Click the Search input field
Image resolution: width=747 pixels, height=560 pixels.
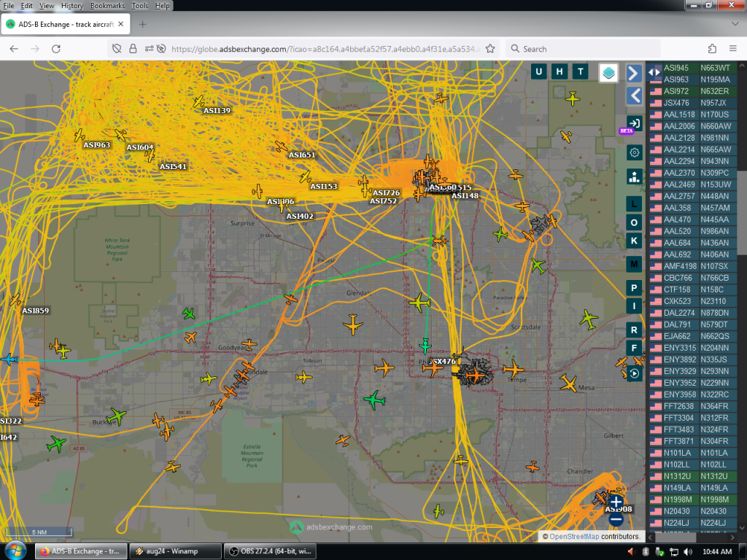[583, 49]
